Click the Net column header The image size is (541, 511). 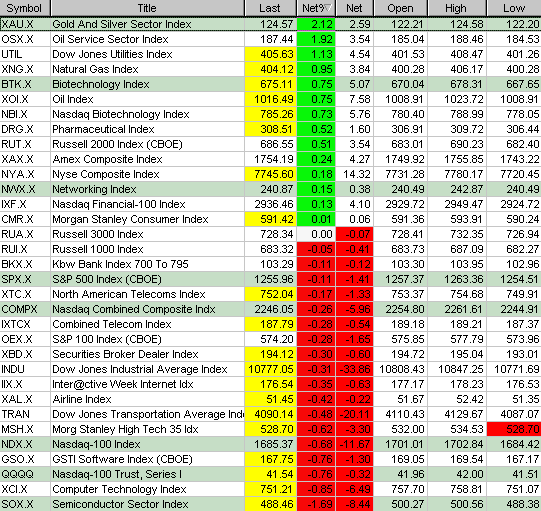pyautogui.click(x=354, y=8)
